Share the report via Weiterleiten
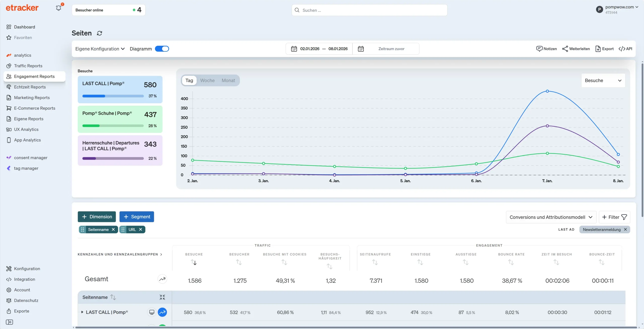Image resolution: width=644 pixels, height=329 pixels. coord(576,49)
